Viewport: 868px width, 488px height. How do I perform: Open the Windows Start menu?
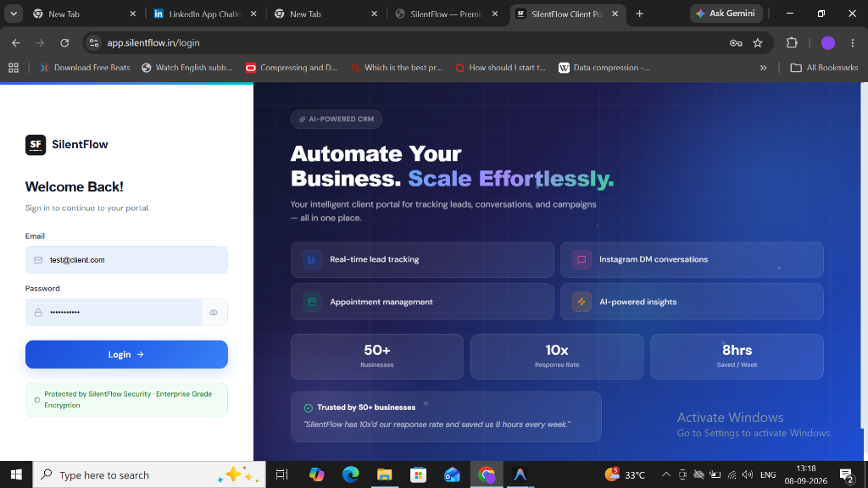click(16, 474)
